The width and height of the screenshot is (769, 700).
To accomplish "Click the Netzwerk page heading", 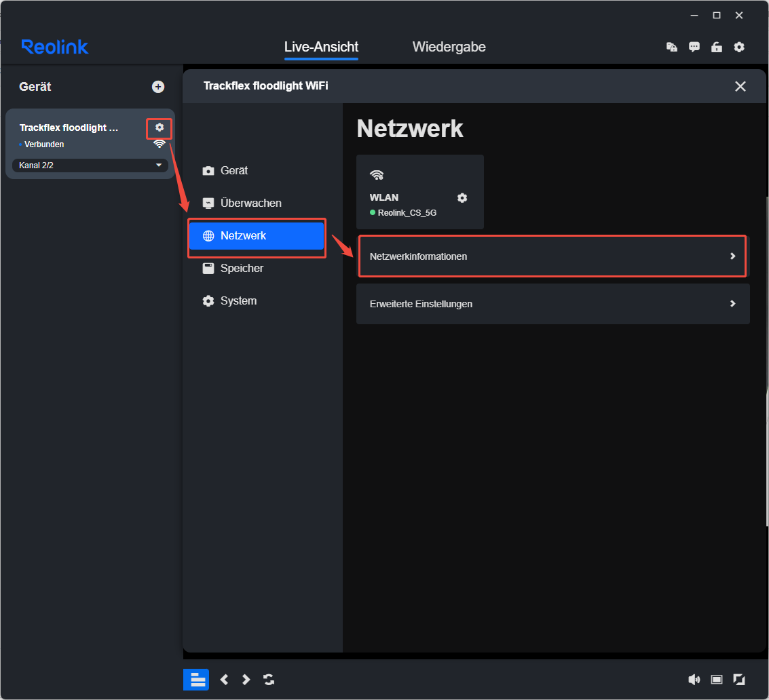I will click(x=409, y=128).
